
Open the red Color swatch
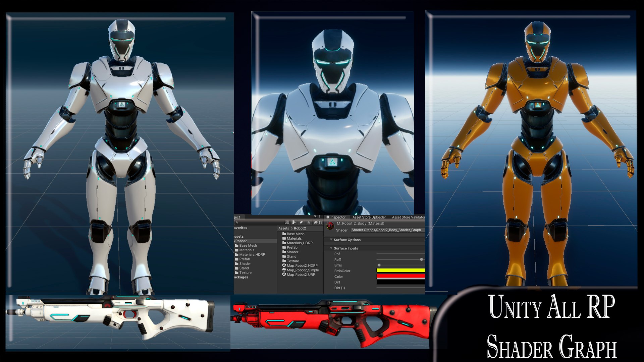click(401, 277)
